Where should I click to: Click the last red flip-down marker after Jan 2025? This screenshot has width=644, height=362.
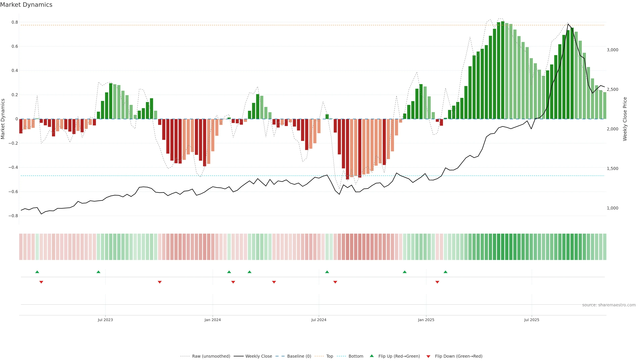pos(437,282)
